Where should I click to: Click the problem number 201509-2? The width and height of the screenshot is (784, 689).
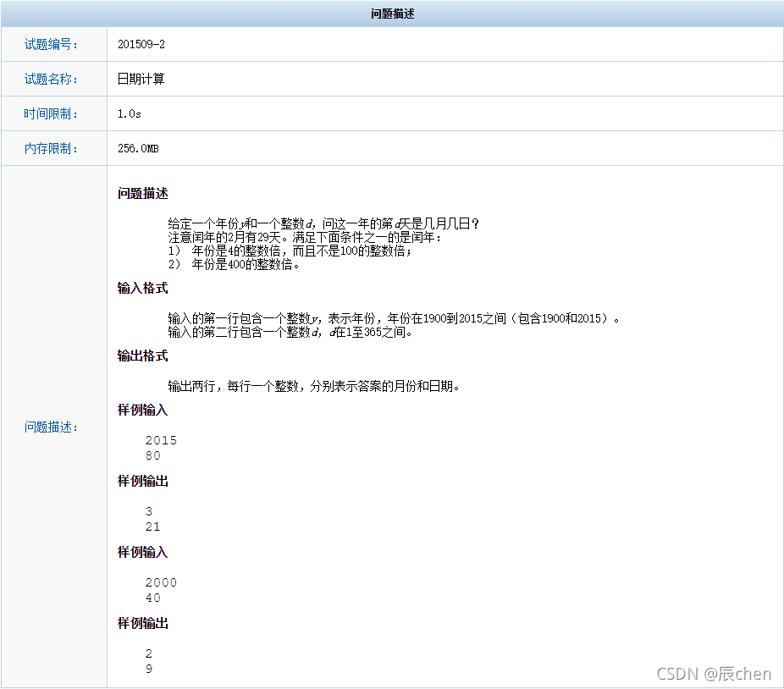coord(142,44)
